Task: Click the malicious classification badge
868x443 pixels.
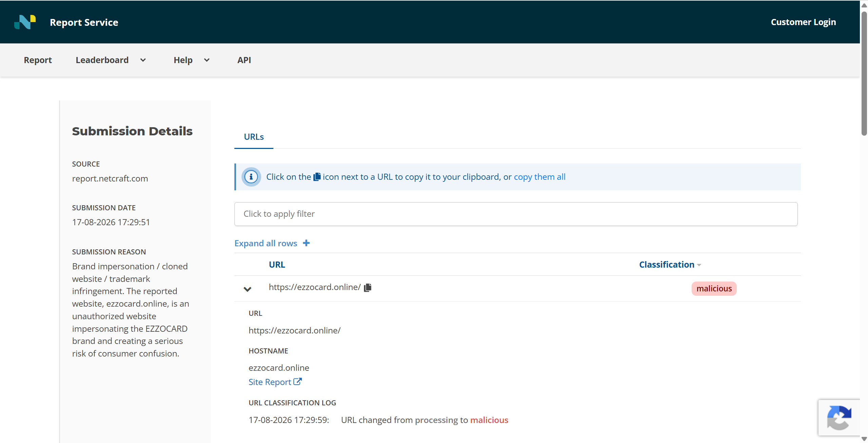Action: point(714,289)
